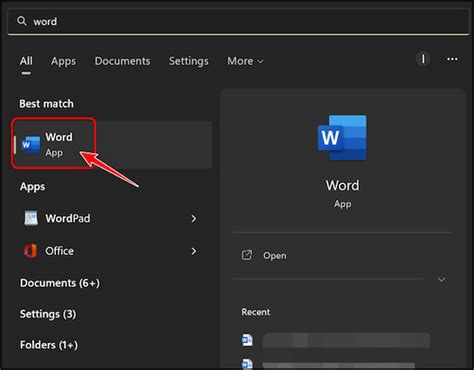Open the Documents (6+) section

tap(60, 283)
